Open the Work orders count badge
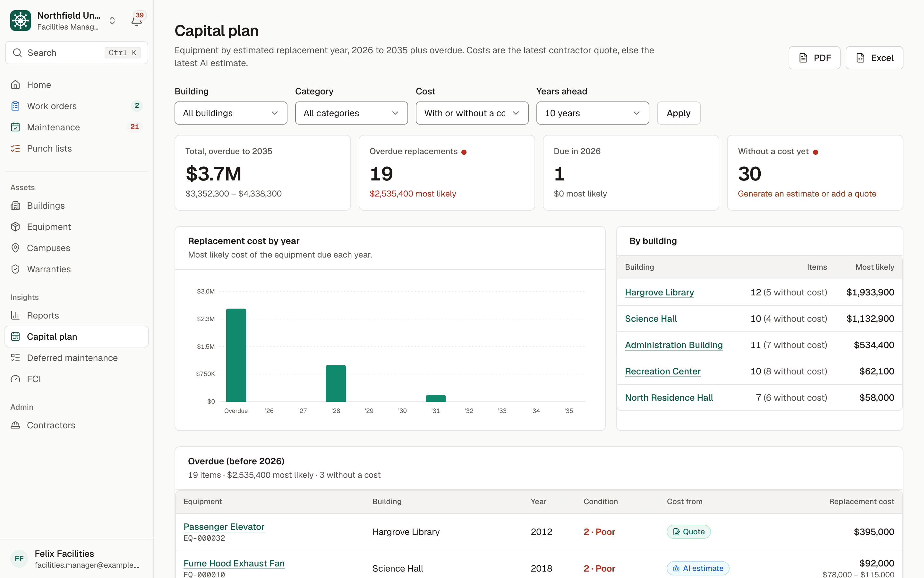This screenshot has height=578, width=924. click(137, 106)
